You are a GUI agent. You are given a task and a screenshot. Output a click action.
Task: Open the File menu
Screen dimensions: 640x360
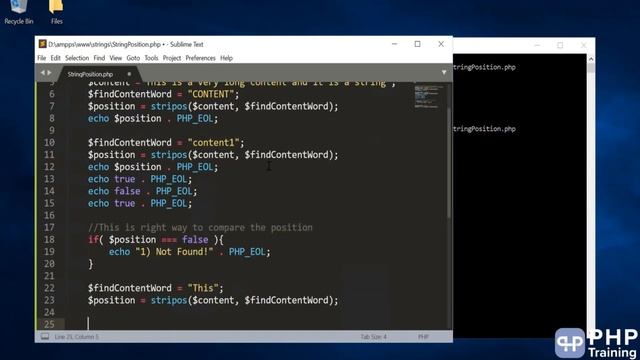click(x=42, y=58)
